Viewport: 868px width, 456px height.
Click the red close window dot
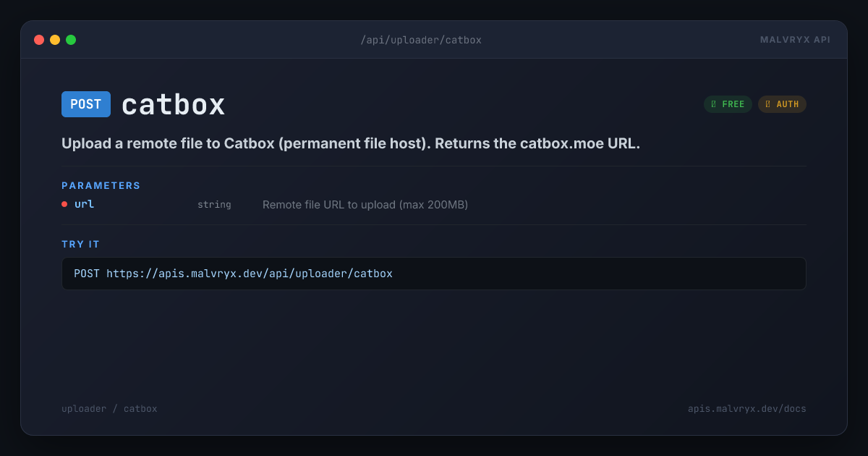(x=39, y=40)
